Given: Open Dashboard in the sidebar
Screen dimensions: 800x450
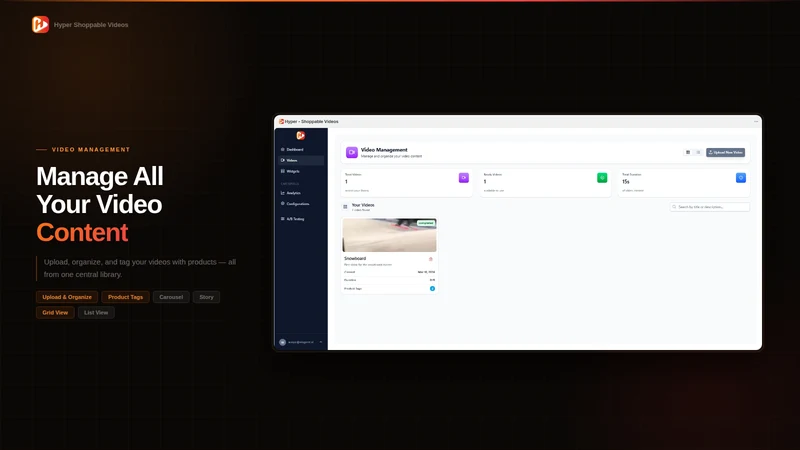Looking at the screenshot, I should coord(301,149).
